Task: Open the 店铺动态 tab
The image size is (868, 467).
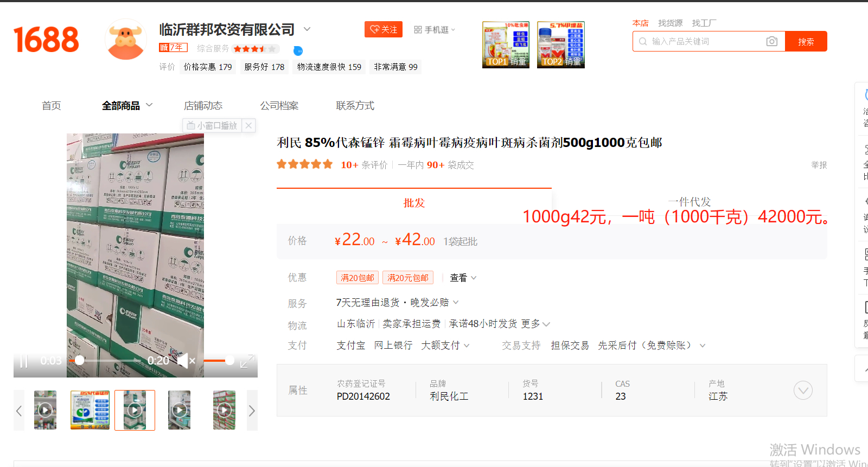Action: (203, 106)
